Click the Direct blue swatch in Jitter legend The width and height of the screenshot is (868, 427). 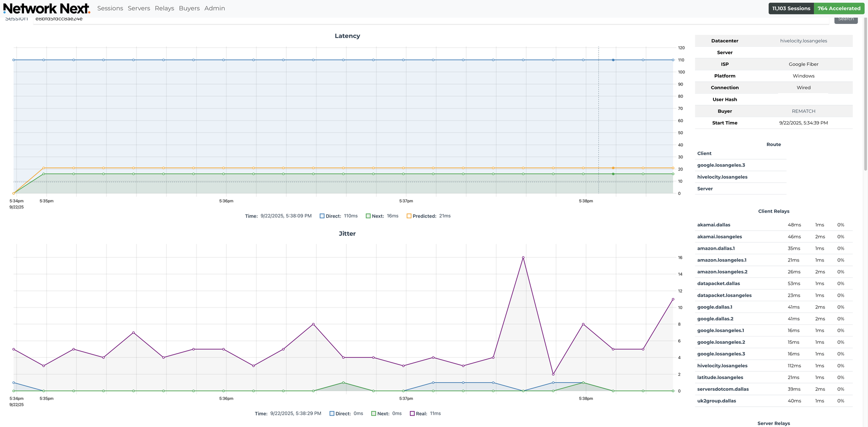332,413
